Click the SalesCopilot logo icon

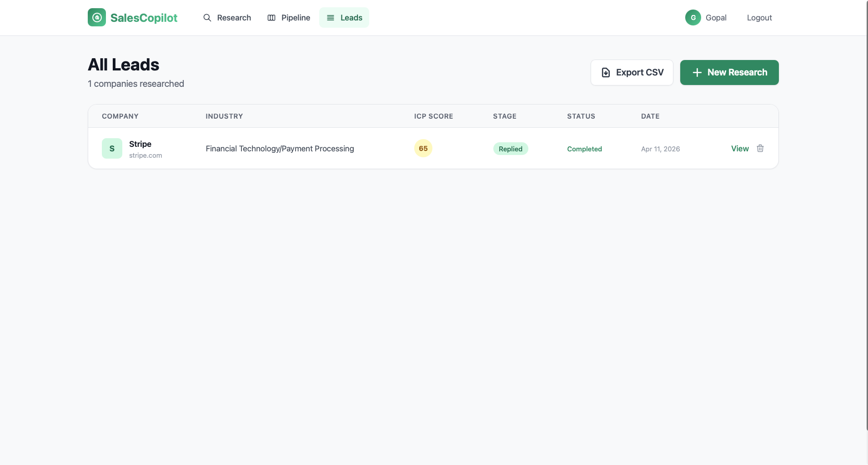(97, 17)
